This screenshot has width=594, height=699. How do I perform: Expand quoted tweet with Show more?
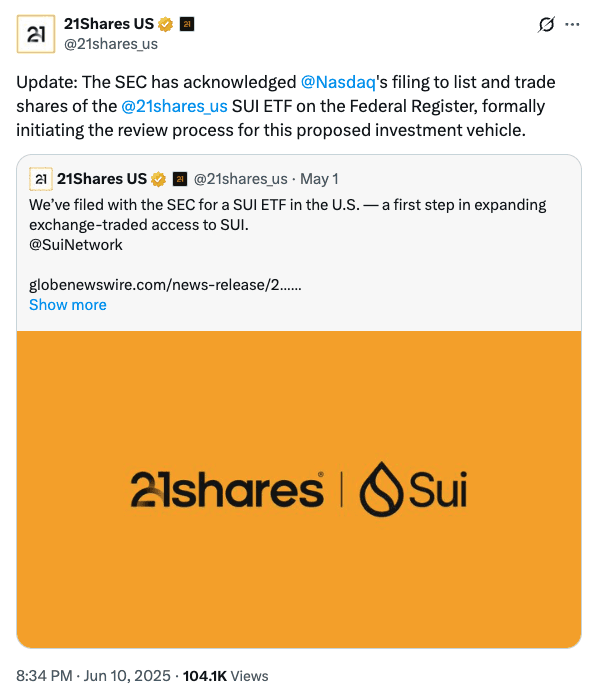pyautogui.click(x=68, y=305)
